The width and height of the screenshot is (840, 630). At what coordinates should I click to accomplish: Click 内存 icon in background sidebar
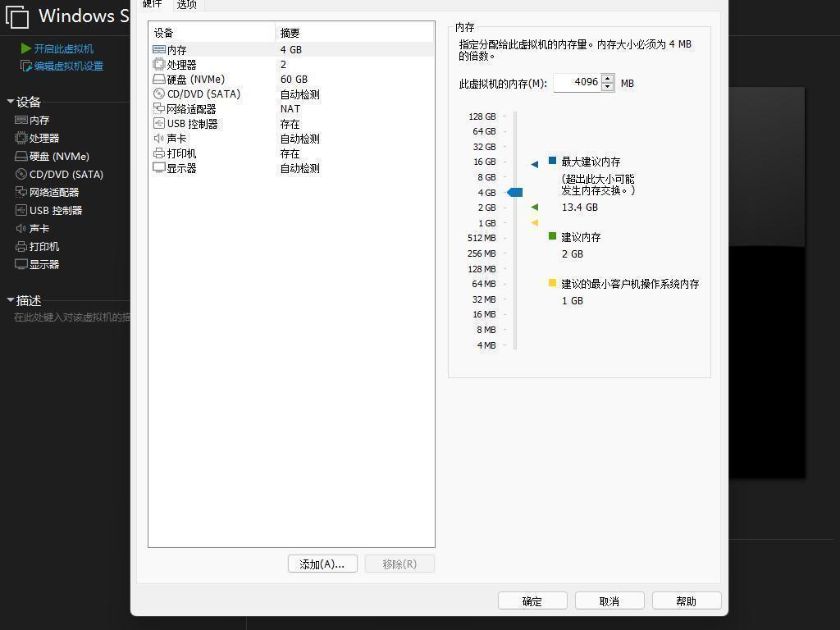[21, 120]
